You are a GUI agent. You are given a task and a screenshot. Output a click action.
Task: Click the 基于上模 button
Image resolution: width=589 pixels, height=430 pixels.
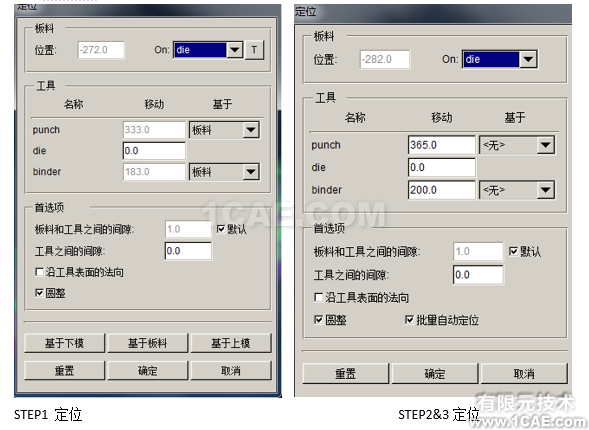tap(231, 343)
